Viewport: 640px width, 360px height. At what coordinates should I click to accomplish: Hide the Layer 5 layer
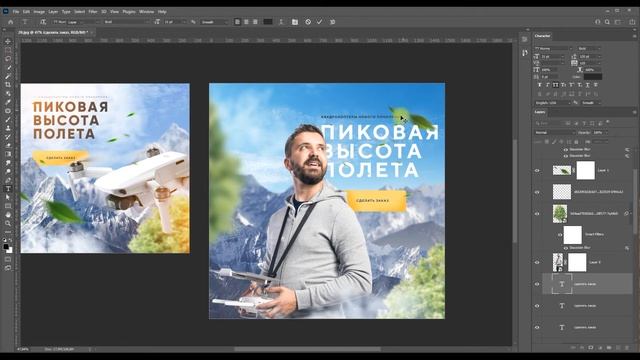pos(537,262)
